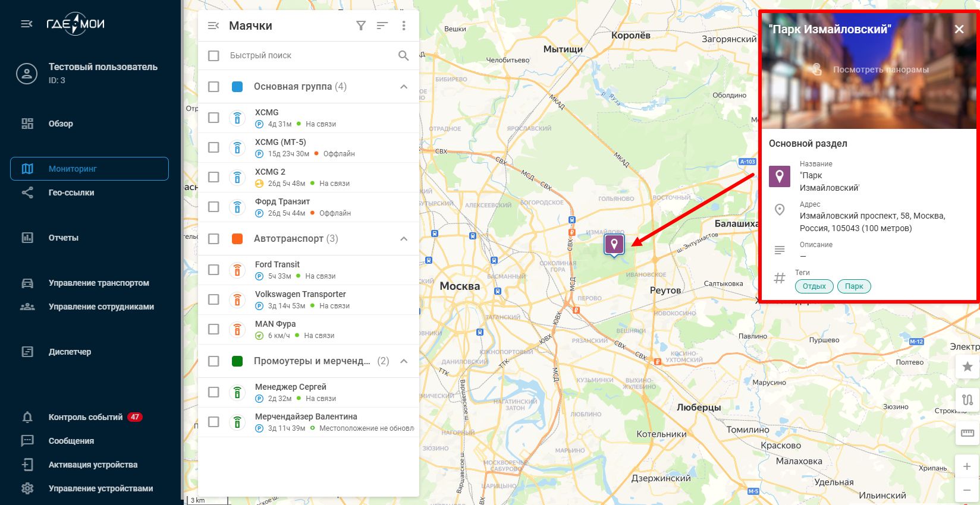Image resolution: width=980 pixels, height=505 pixels.
Task: Go to Диспетчер in the sidebar
Action: coord(70,352)
